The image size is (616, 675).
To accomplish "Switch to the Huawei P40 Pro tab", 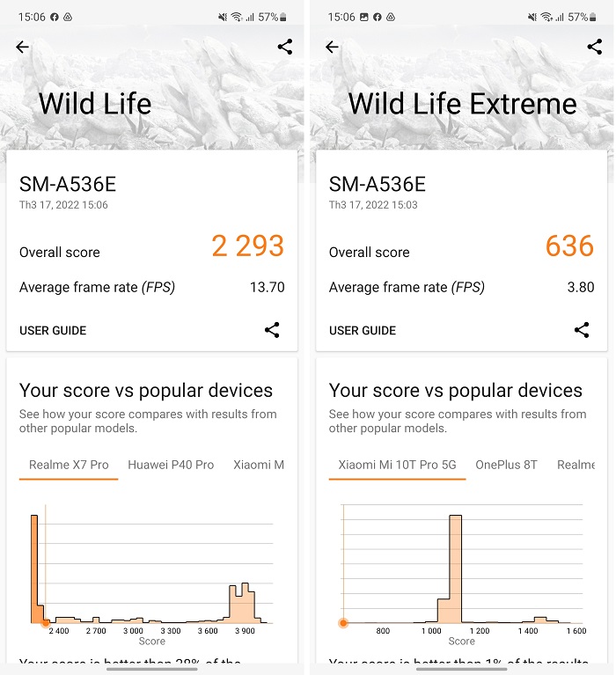I will coord(171,465).
